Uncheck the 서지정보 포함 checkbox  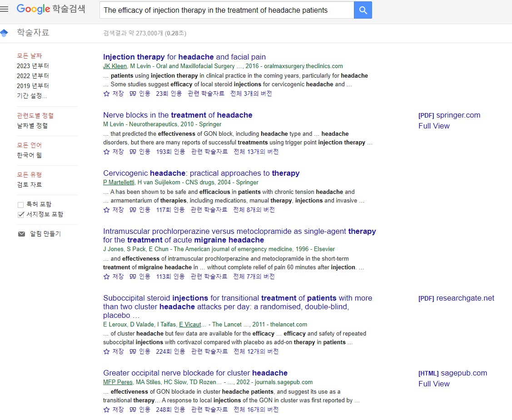click(x=20, y=214)
